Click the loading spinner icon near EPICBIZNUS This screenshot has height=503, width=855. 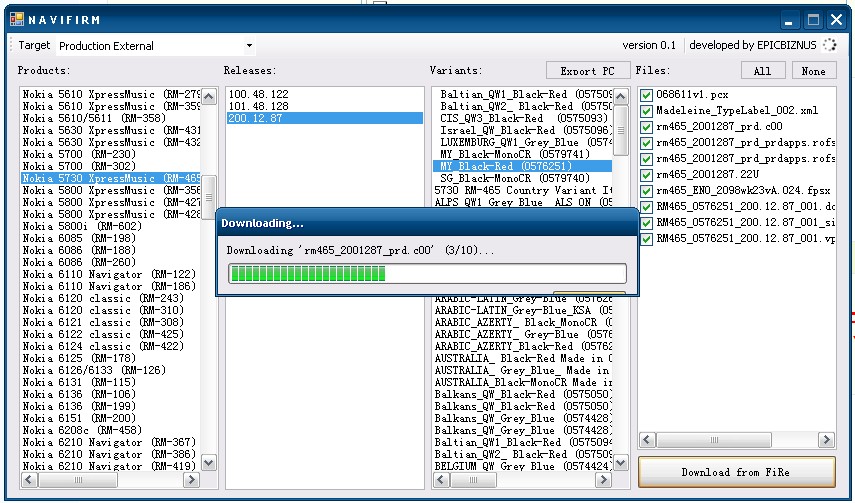[829, 45]
